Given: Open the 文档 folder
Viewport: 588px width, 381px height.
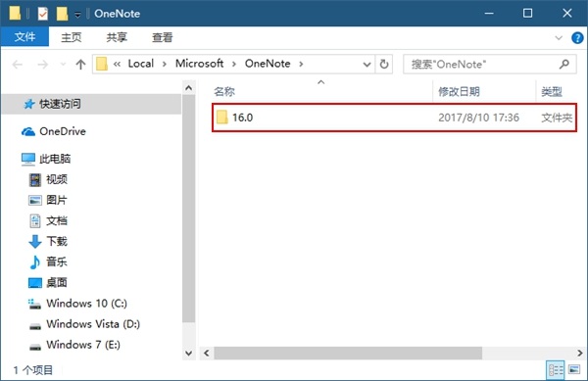Looking at the screenshot, I should point(57,220).
